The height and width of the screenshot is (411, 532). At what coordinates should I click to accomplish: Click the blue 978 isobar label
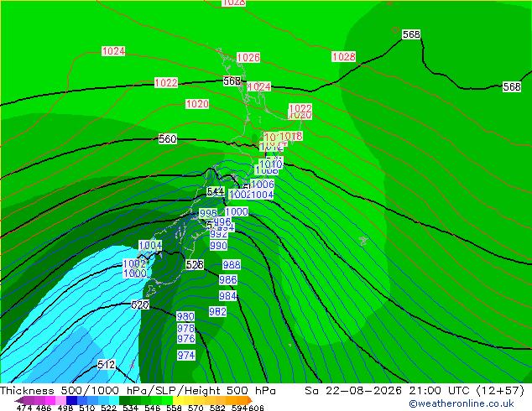pos(186,328)
